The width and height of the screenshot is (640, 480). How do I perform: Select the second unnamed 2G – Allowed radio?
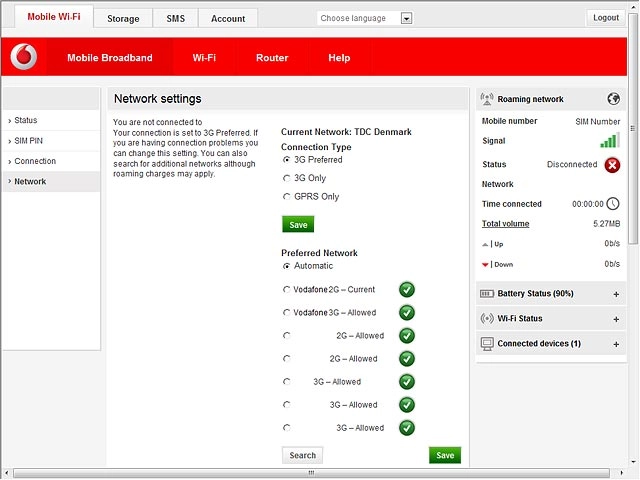287,359
